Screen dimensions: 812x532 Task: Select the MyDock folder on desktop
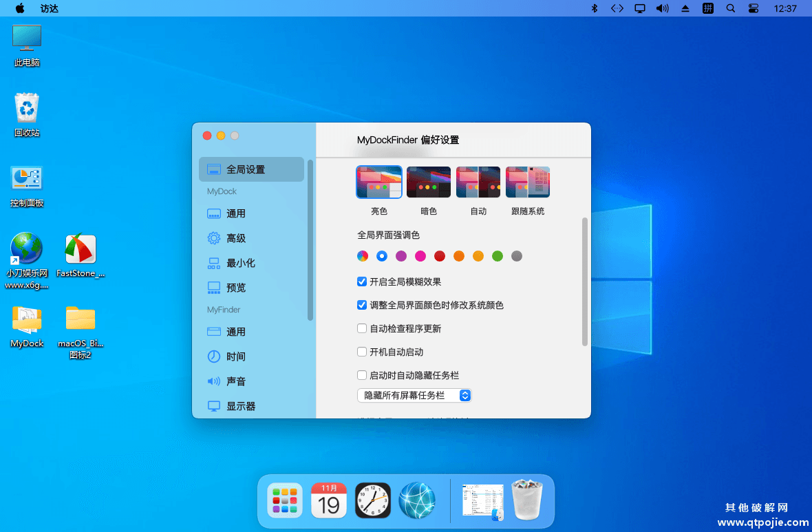[x=27, y=326]
